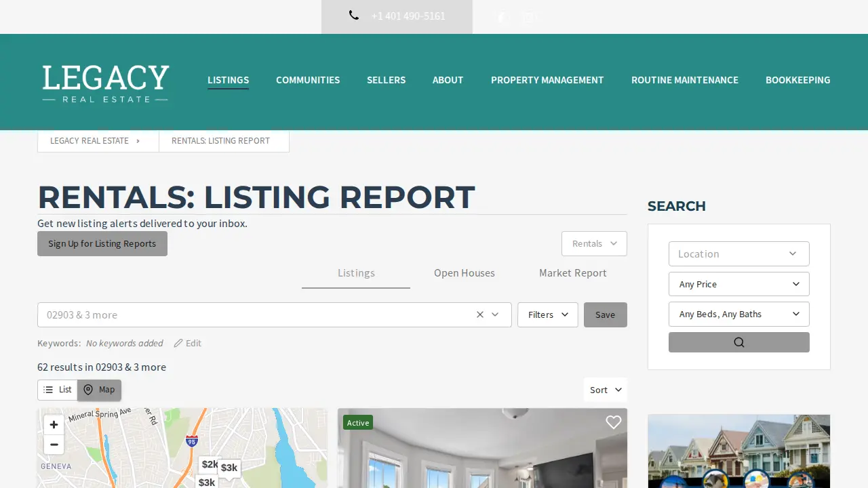Go to Legacy Real Estate breadcrumb
868x488 pixels.
pyautogui.click(x=90, y=141)
